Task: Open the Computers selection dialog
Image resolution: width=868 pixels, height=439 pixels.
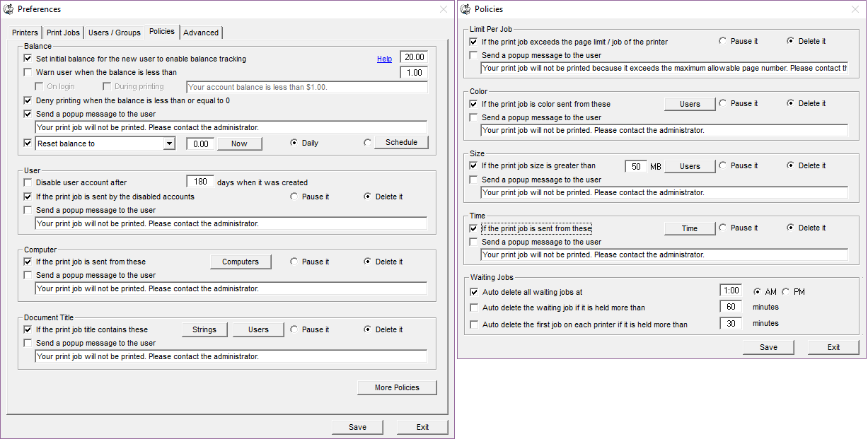Action: pyautogui.click(x=241, y=262)
